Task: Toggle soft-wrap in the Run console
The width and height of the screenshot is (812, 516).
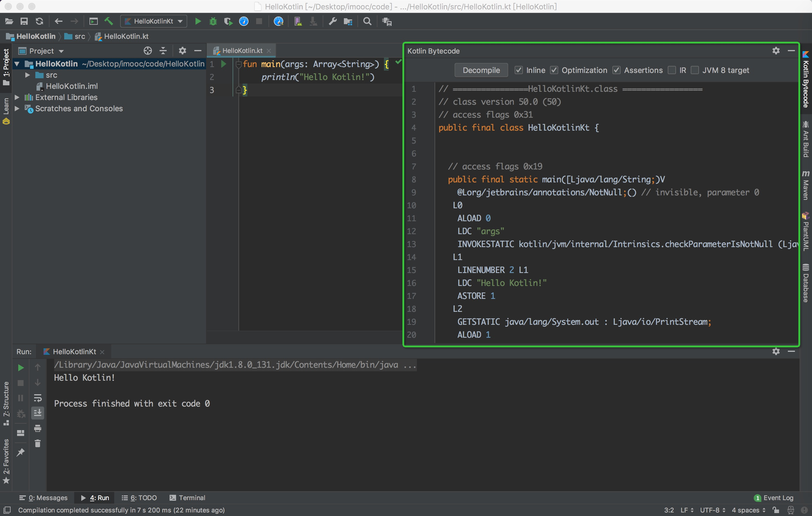Action: pyautogui.click(x=38, y=398)
